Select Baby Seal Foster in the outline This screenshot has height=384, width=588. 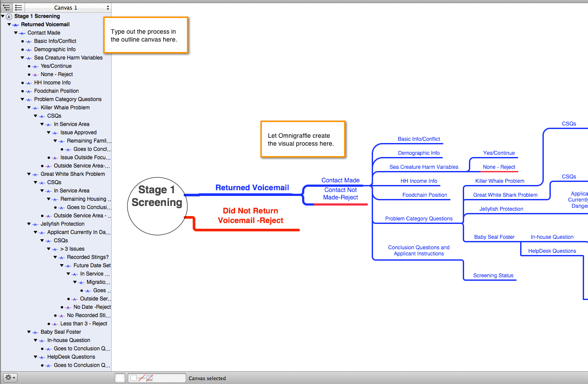(x=61, y=332)
